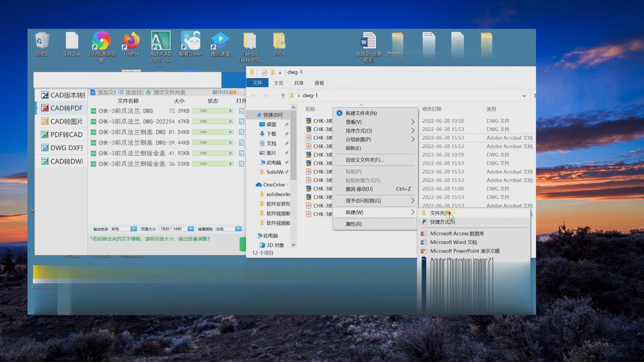Launch Firefox from the desktop
The width and height of the screenshot is (644, 362).
pos(131,41)
